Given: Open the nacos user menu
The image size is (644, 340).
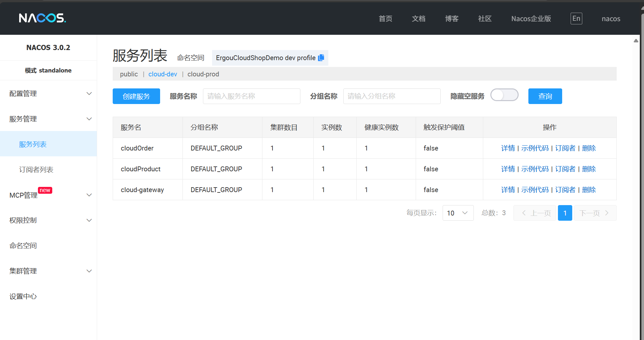Looking at the screenshot, I should [611, 19].
